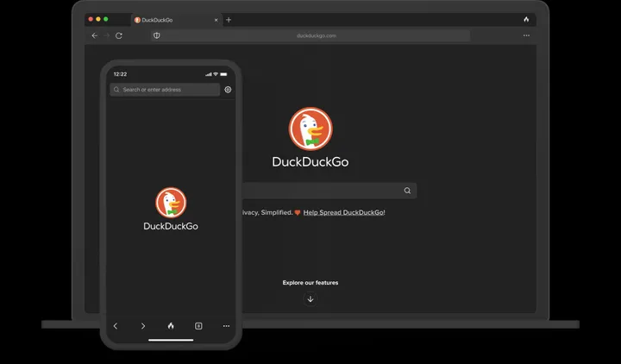Open the desktop browser three-dot menu
This screenshot has width=621, height=364.
(526, 35)
